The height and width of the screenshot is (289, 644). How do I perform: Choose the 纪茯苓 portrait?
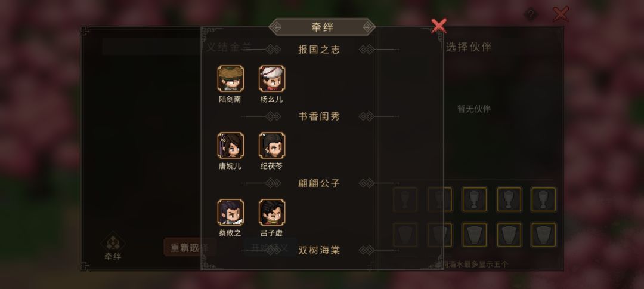[272, 145]
